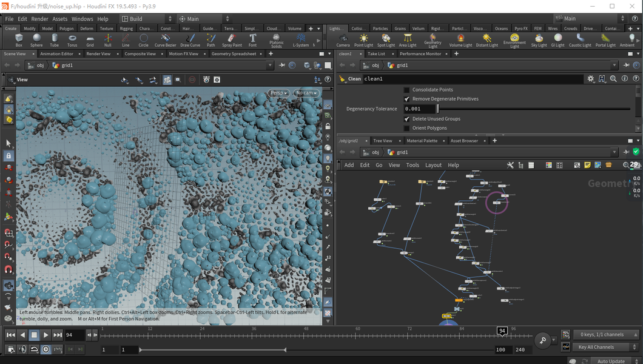Screen dimensions: 643x364
Task: Select the Platonic Solids tool
Action: (x=277, y=41)
